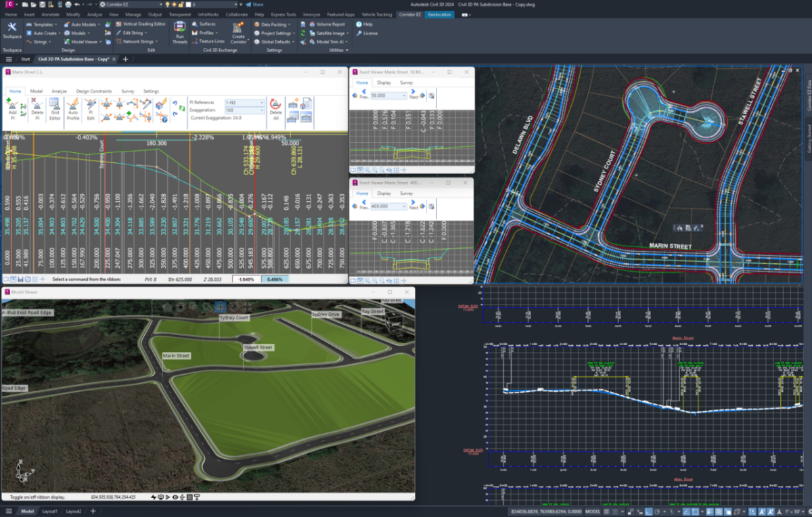Switch to the Layout1 tab
The image size is (812, 517).
[49, 511]
